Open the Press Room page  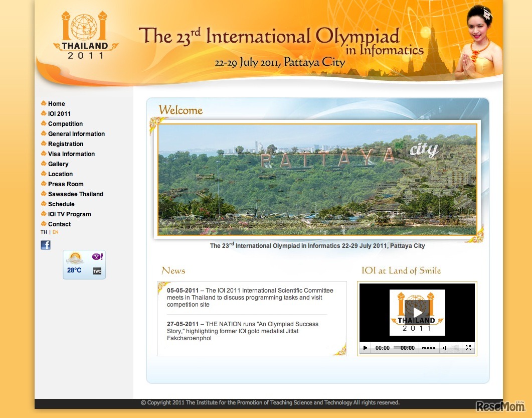click(66, 184)
